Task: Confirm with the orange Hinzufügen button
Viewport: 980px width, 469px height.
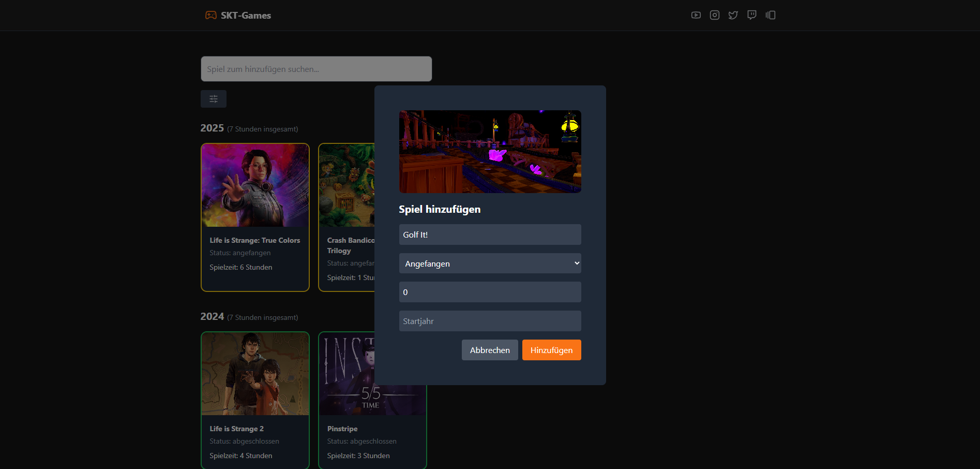Action: tap(551, 350)
